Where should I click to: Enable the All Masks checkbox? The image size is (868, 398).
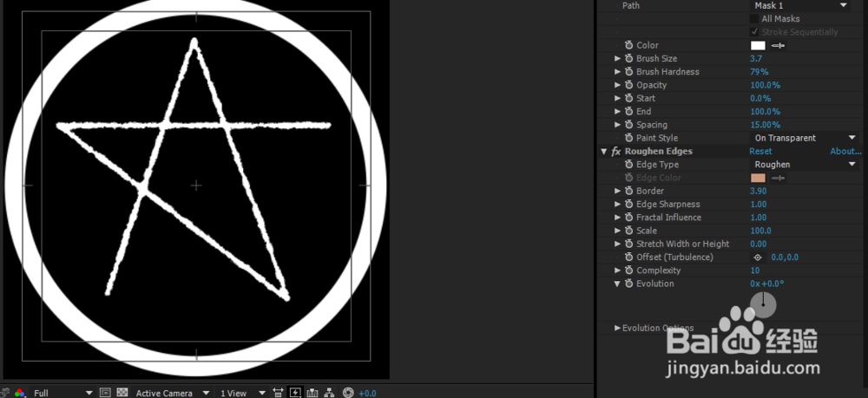pos(754,19)
